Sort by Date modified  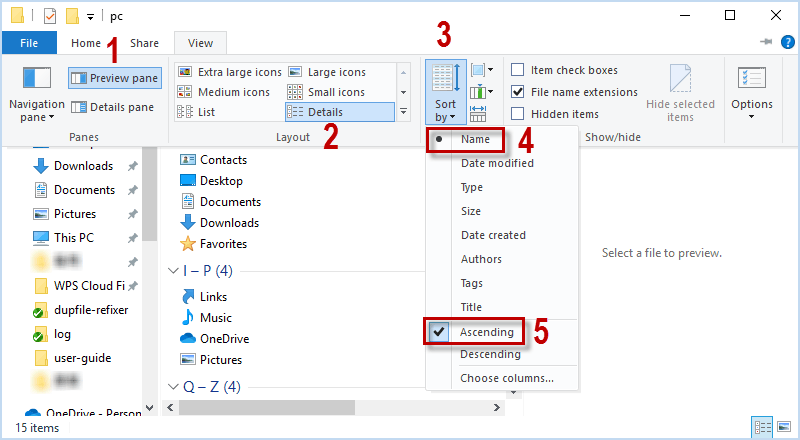497,163
